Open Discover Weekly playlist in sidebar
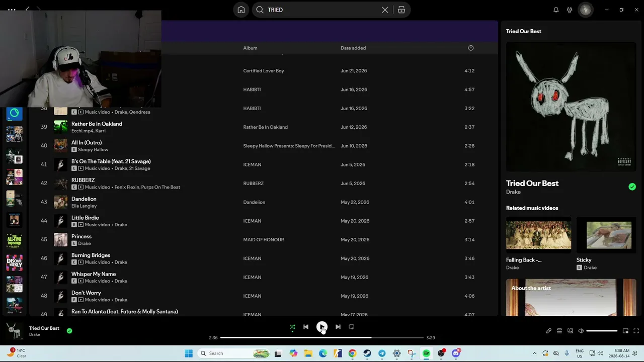 [x=14, y=262]
